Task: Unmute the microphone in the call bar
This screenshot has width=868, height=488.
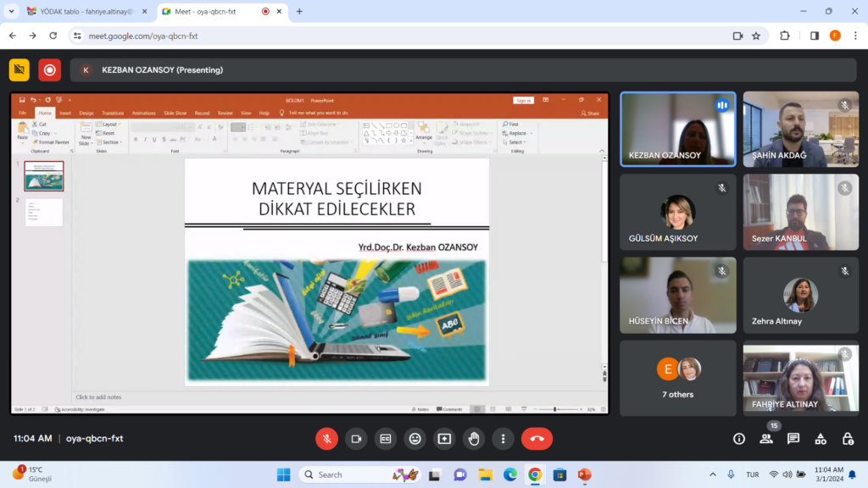Action: (326, 439)
